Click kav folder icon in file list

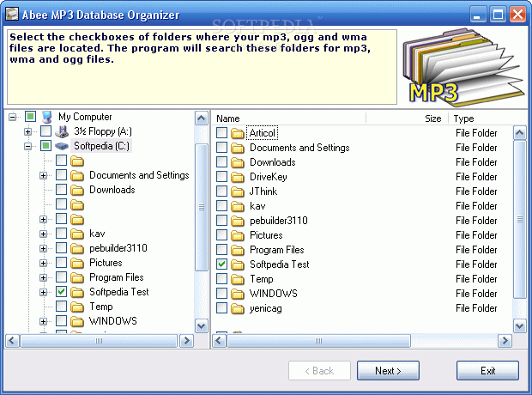click(238, 206)
